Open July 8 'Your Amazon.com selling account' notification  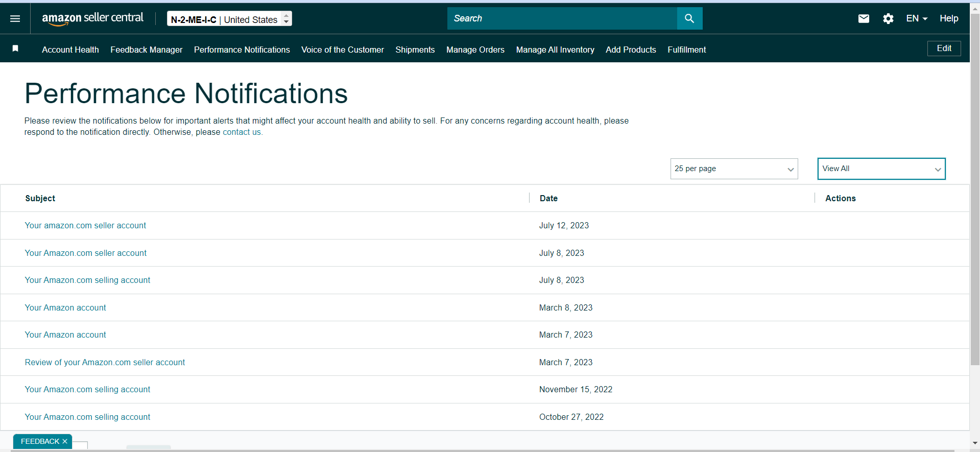point(87,280)
